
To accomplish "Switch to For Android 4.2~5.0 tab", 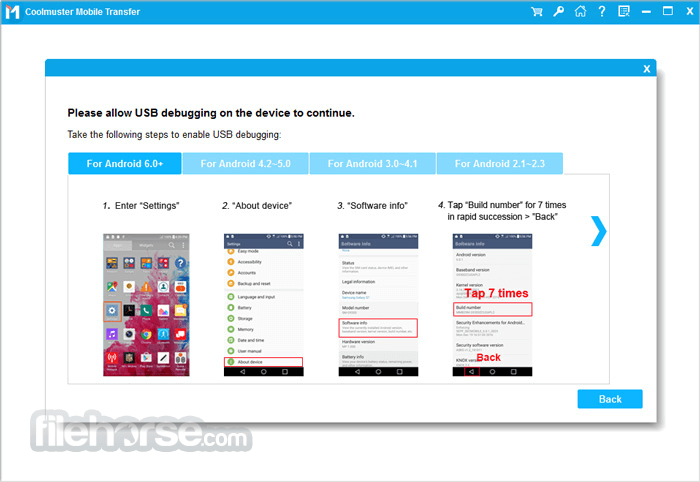I will pyautogui.click(x=246, y=163).
